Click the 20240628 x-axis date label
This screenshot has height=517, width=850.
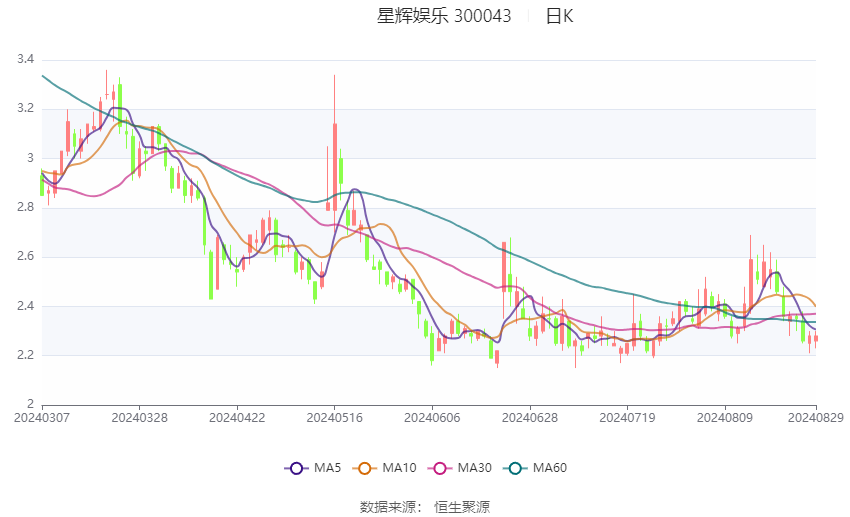pyautogui.click(x=530, y=418)
